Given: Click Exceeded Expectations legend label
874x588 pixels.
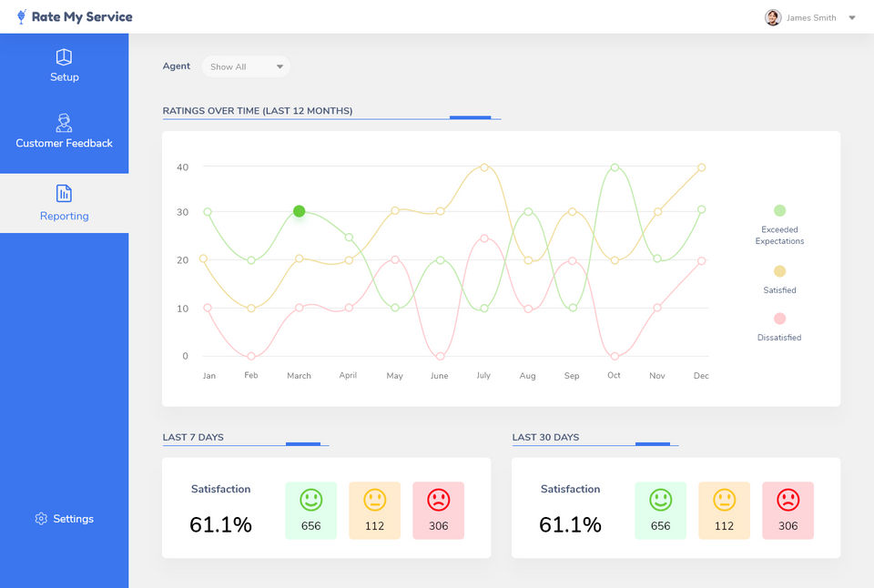Looking at the screenshot, I should [780, 235].
